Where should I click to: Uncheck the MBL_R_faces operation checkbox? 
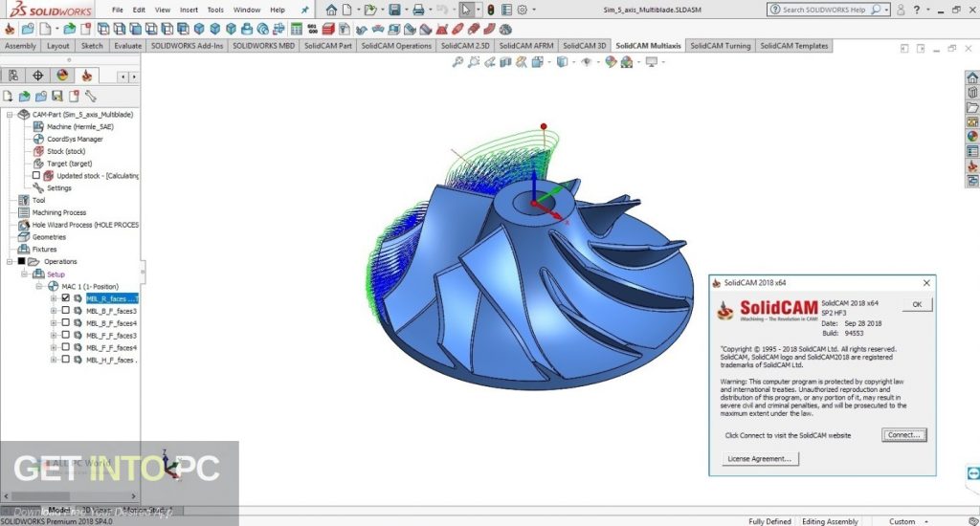pyautogui.click(x=66, y=298)
